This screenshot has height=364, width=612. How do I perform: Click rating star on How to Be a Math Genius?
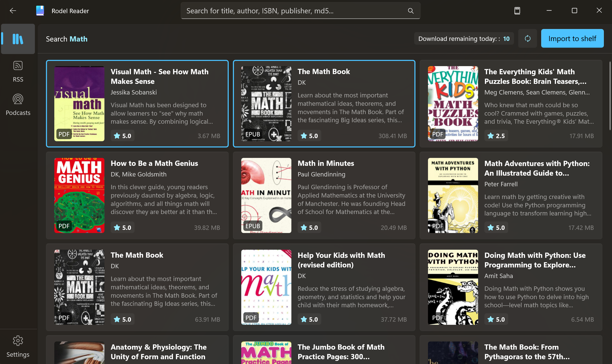(117, 227)
